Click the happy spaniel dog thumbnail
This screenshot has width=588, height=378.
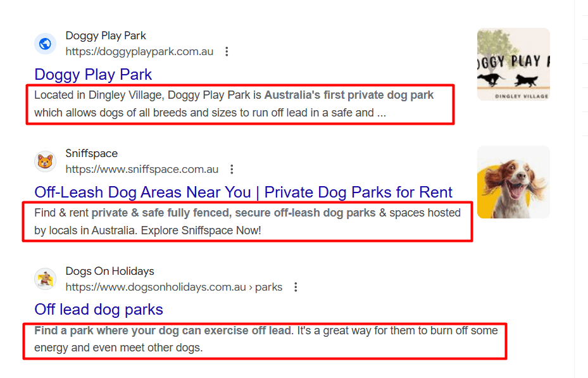tap(513, 182)
